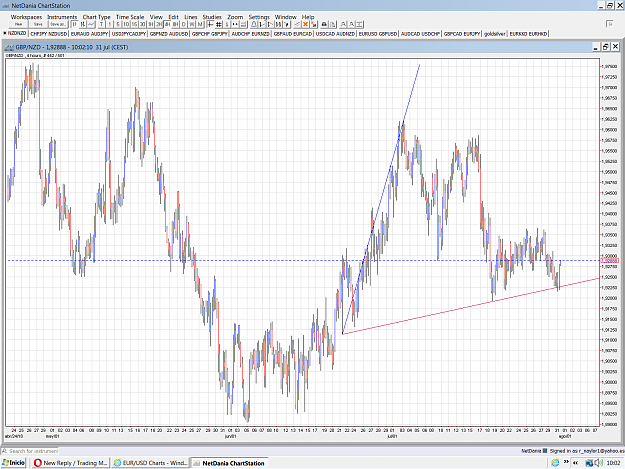Open the Chart Type menu
The height and width of the screenshot is (469, 625).
[96, 17]
